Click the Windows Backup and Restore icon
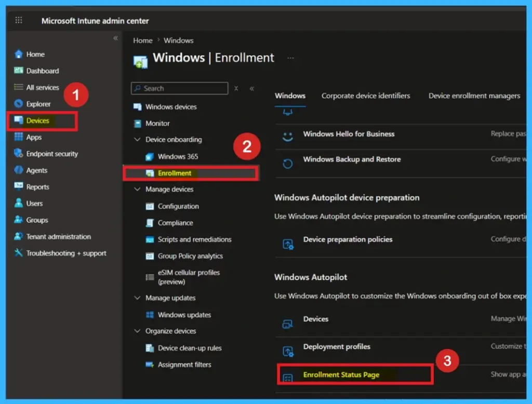 coord(288,164)
